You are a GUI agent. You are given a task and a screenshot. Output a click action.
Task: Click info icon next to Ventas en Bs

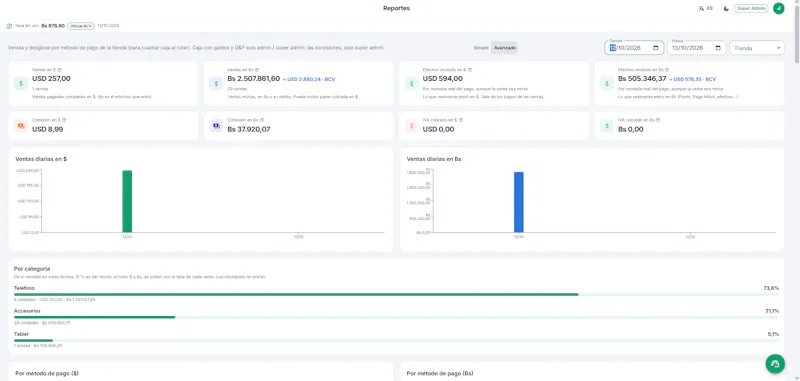(257, 70)
